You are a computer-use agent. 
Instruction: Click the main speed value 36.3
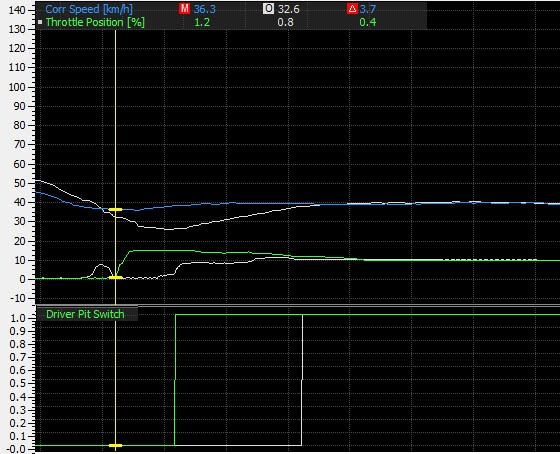click(x=205, y=9)
